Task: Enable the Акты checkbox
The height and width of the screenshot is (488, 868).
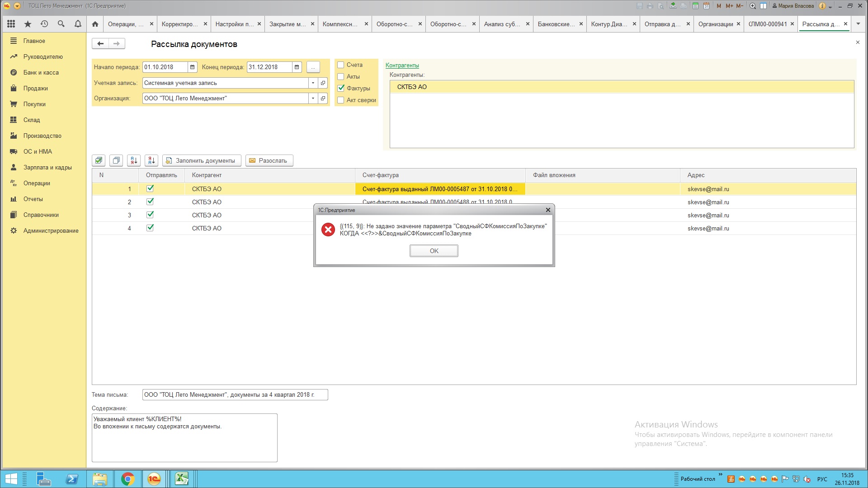Action: coord(341,77)
